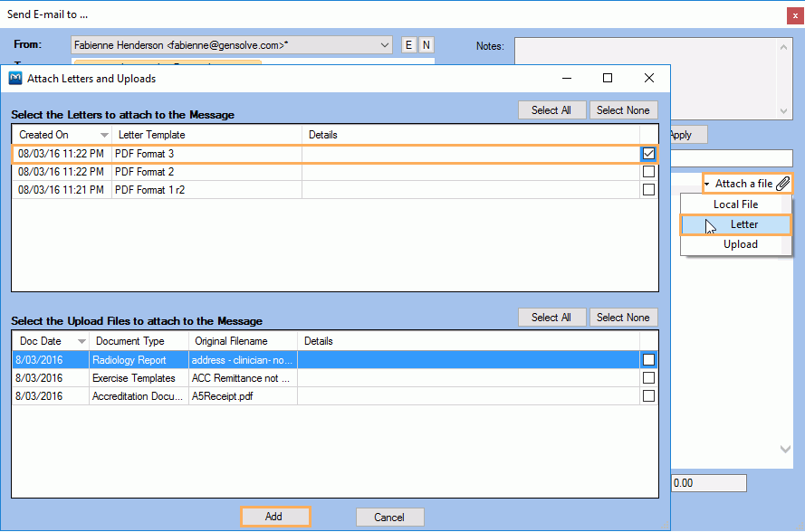Screen dimensions: 805x532
Task: Click the N button beside the From field
Action: point(426,44)
